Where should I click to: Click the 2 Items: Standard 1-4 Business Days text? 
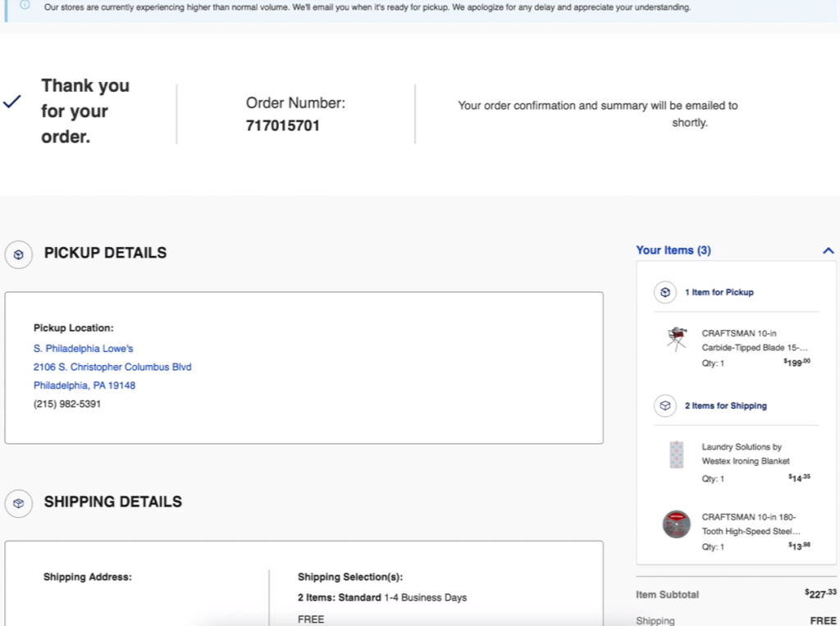tap(382, 597)
